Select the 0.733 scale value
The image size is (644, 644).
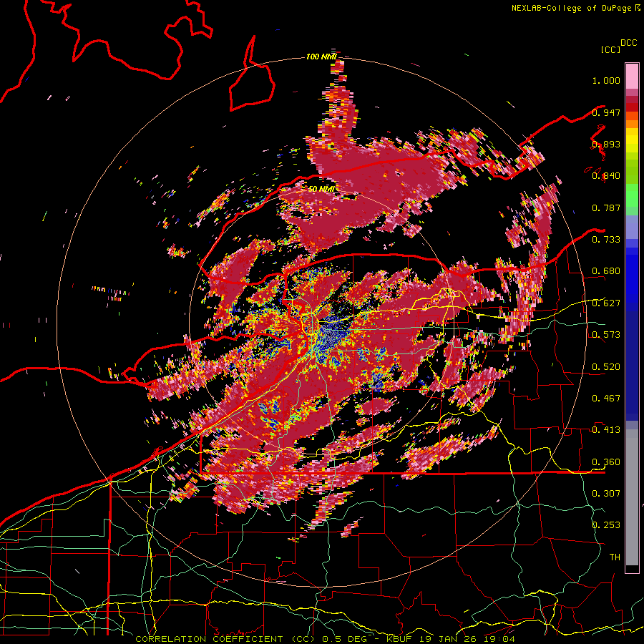(x=606, y=240)
